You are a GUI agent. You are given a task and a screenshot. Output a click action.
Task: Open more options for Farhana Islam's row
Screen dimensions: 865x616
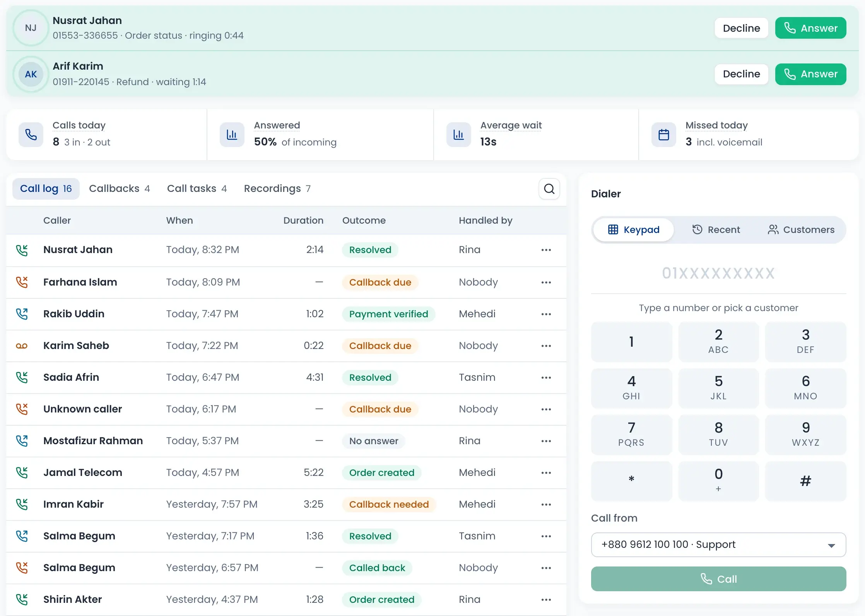[546, 282]
